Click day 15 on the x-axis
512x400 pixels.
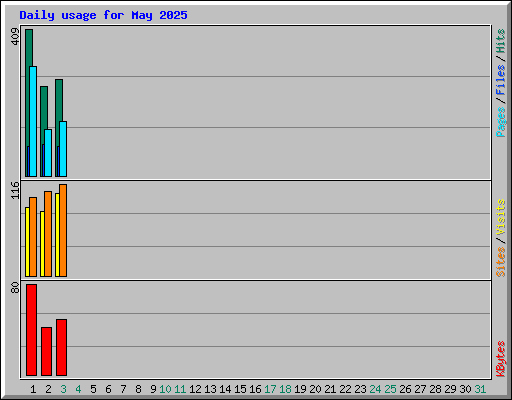tap(240, 389)
